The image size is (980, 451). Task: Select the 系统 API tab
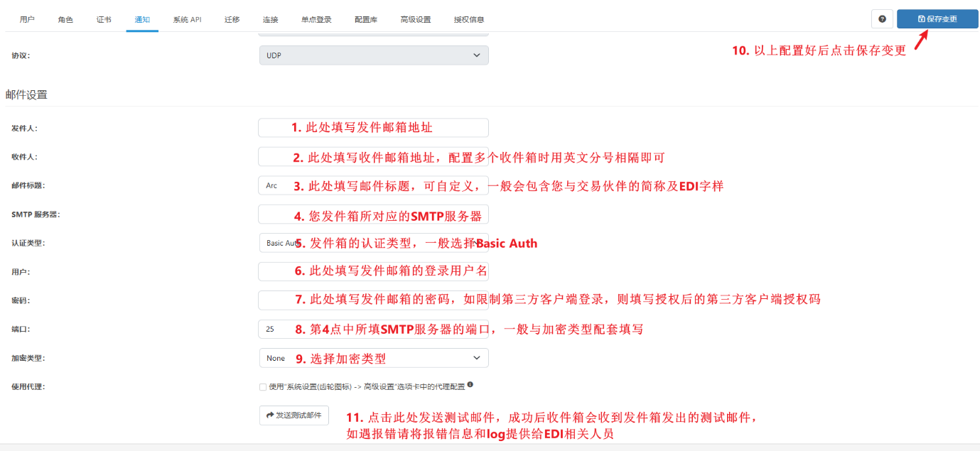pyautogui.click(x=187, y=19)
